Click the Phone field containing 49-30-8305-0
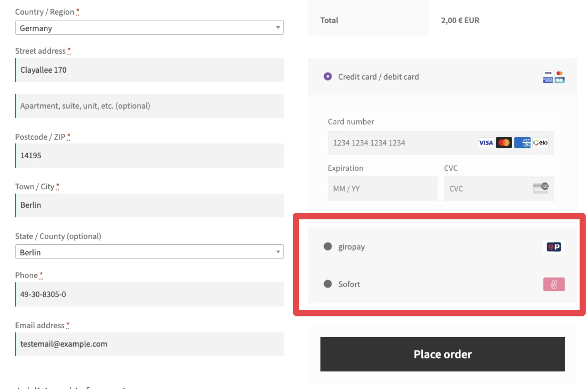This screenshot has width=588, height=389. click(150, 294)
